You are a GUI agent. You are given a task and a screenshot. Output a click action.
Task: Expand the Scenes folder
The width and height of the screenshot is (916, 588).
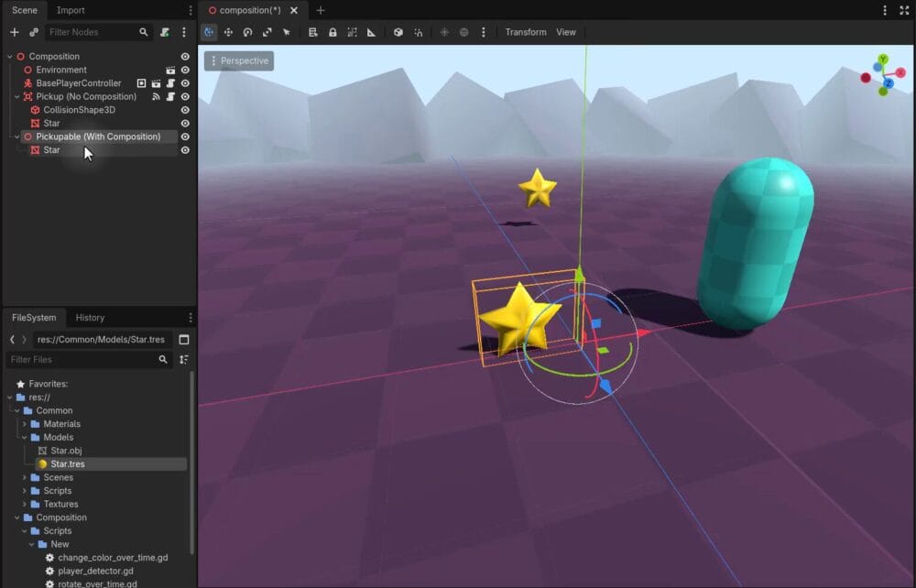(x=25, y=478)
